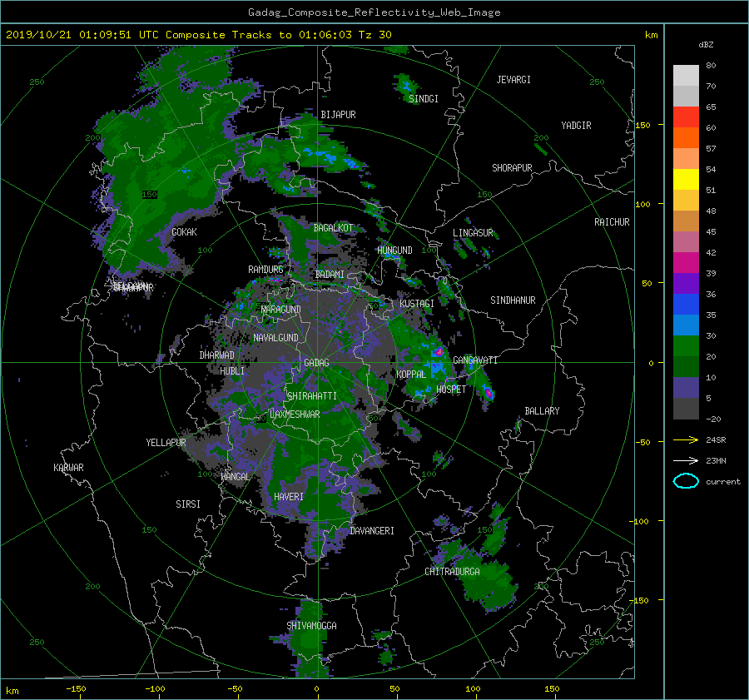Click the highlighted 150 range ring marker near Gokak

click(150, 195)
